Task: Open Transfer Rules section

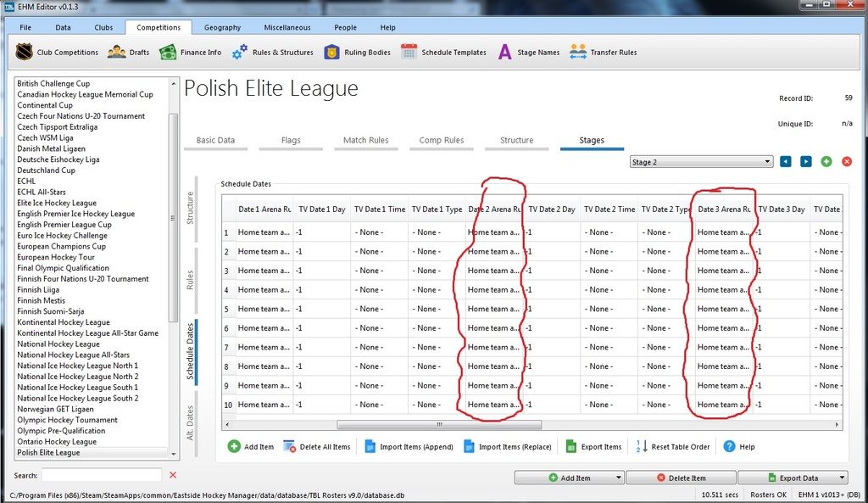Action: click(603, 52)
